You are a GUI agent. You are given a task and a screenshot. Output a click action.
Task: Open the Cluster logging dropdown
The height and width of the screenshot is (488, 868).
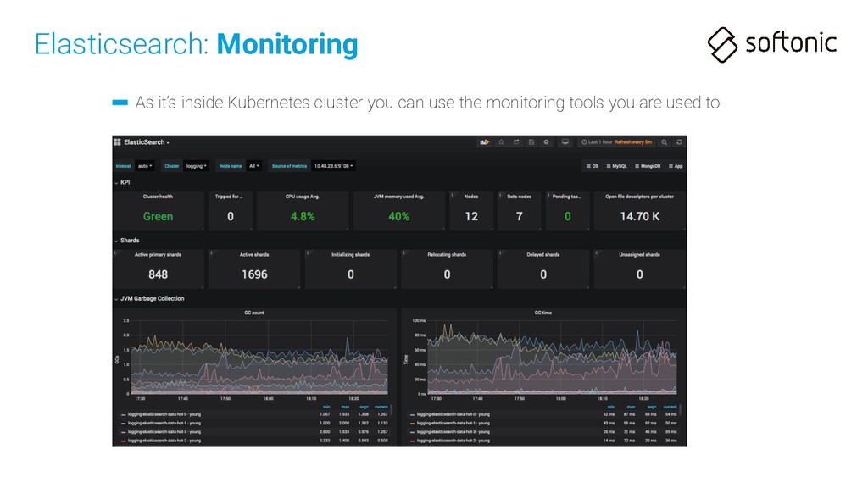click(196, 166)
